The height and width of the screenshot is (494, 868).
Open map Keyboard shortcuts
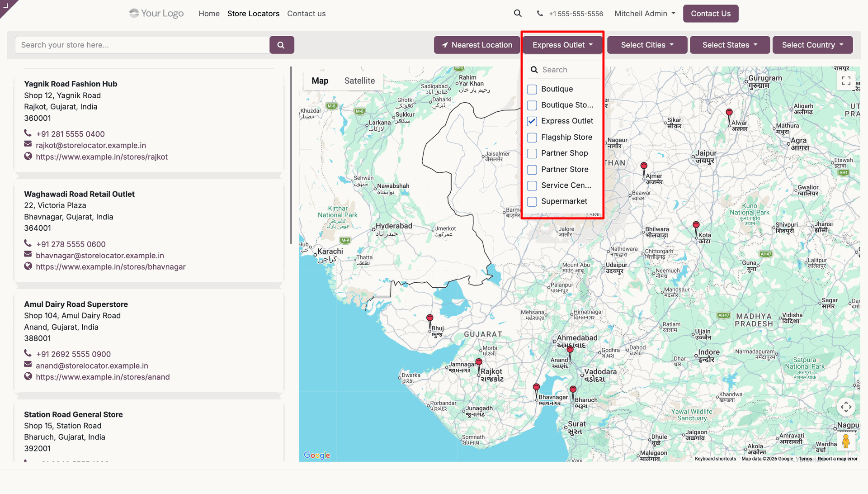point(715,459)
